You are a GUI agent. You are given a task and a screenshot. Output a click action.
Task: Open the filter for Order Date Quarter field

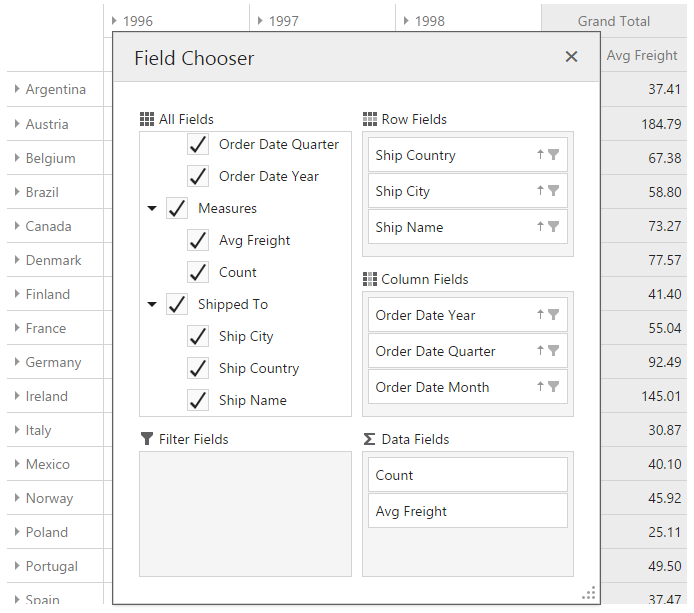click(553, 351)
